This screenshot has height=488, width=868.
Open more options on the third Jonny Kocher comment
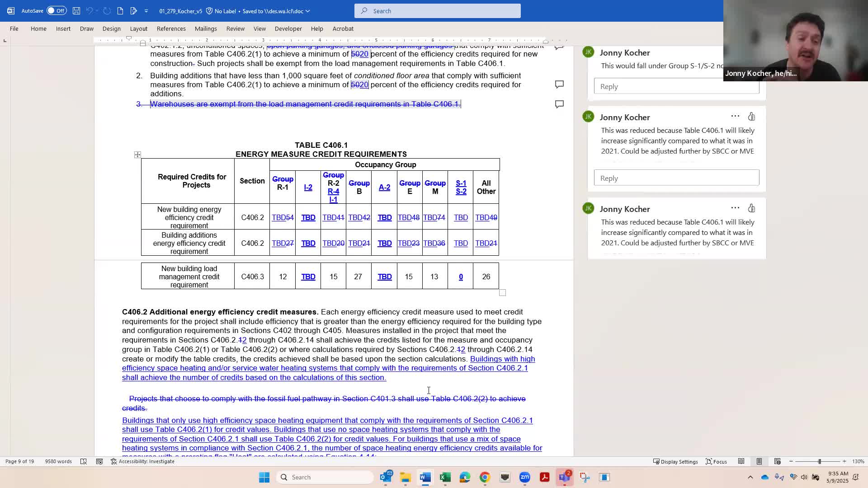(735, 208)
